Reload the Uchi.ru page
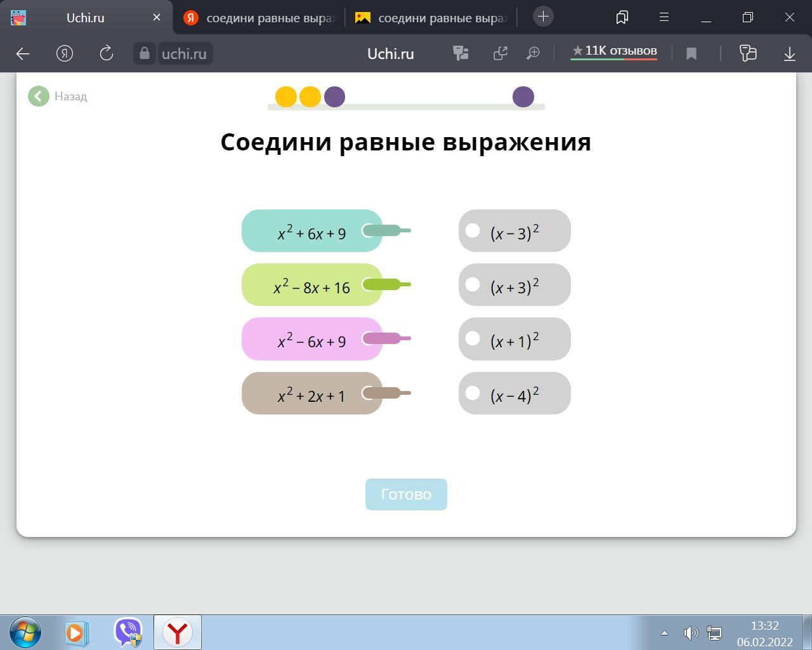This screenshot has height=650, width=812. (x=107, y=54)
